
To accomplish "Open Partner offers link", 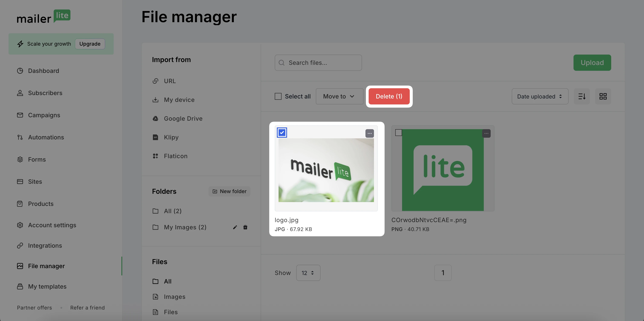I will (x=34, y=308).
